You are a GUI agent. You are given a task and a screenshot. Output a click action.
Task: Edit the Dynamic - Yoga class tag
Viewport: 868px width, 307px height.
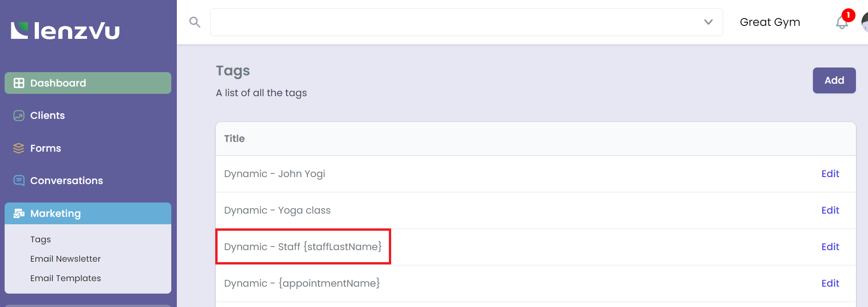(x=830, y=210)
